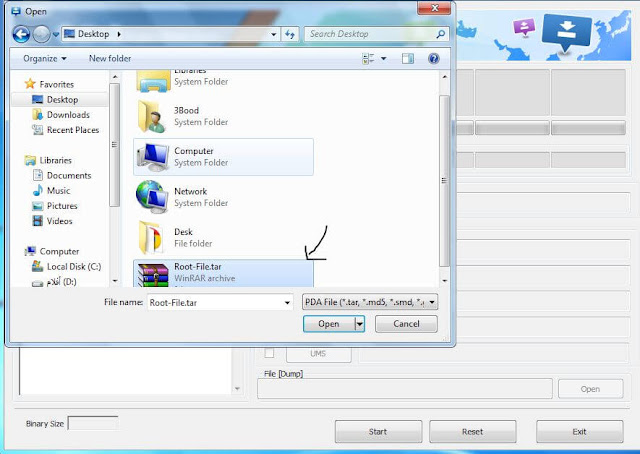640x454 pixels.
Task: Select the Network system folder icon
Action: point(152,197)
